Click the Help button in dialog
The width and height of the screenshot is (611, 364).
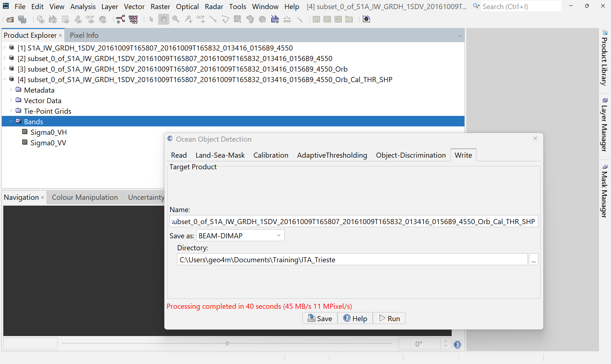(355, 318)
